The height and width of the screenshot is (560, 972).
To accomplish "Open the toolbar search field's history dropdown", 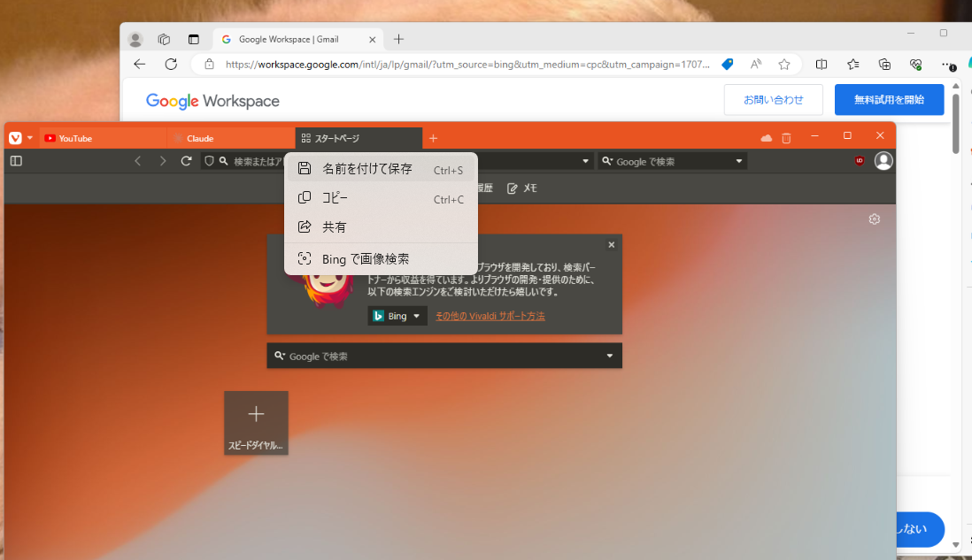I will point(739,161).
